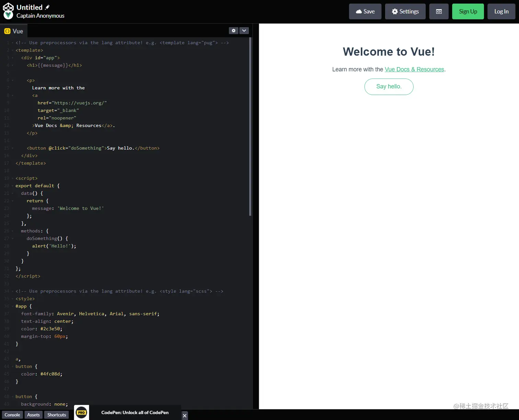Click the editor vertical scrollbar
The width and height of the screenshot is (519, 420).
250,127
